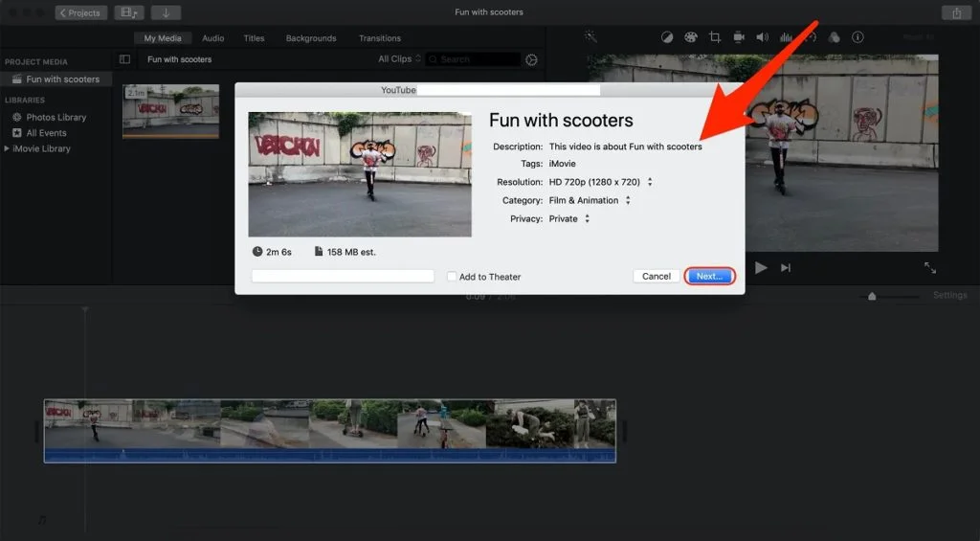Click the share icon in title bar

[x=956, y=12]
